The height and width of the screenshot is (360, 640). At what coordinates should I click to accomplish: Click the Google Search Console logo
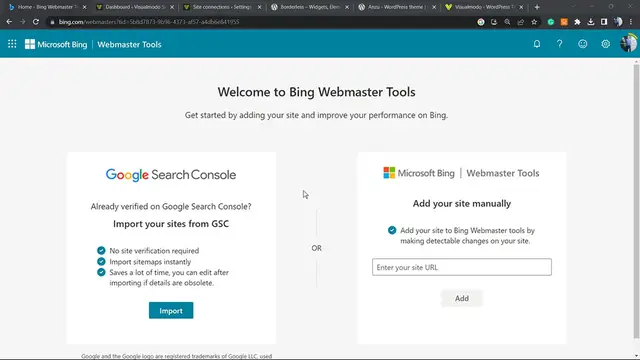point(171,175)
